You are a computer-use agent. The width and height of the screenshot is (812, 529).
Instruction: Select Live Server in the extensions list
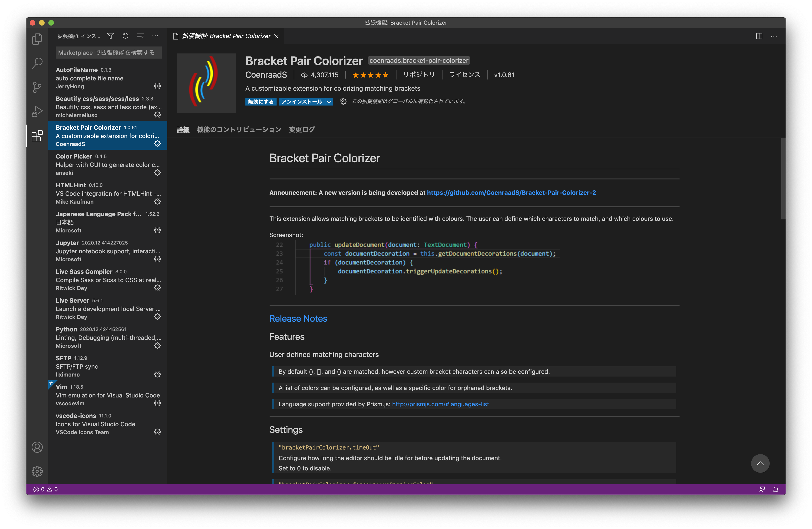pyautogui.click(x=108, y=308)
